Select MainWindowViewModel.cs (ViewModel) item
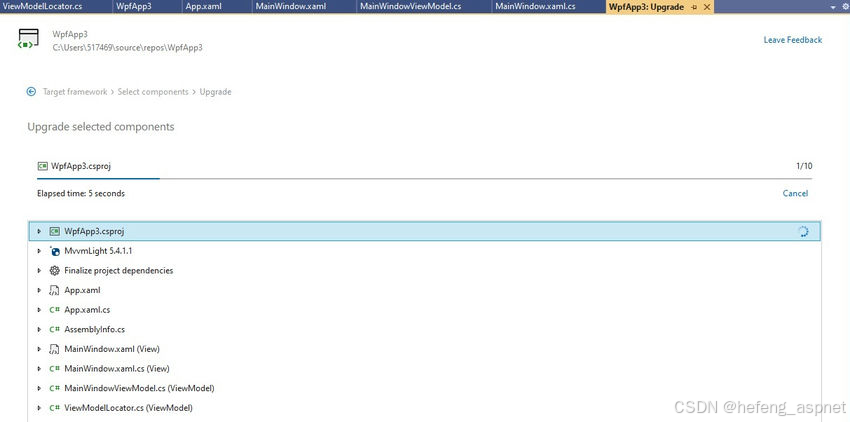 coord(424,388)
